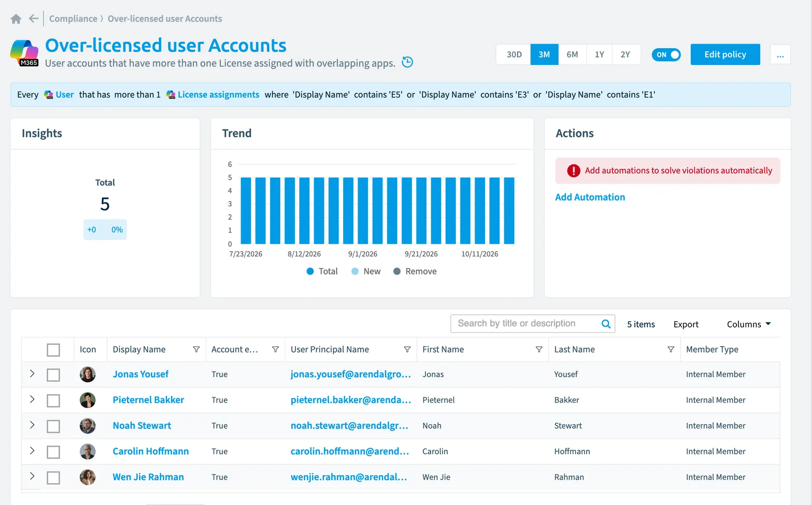This screenshot has width=812, height=505.
Task: Click Pieternel Bakker's avatar photo
Action: tap(88, 400)
